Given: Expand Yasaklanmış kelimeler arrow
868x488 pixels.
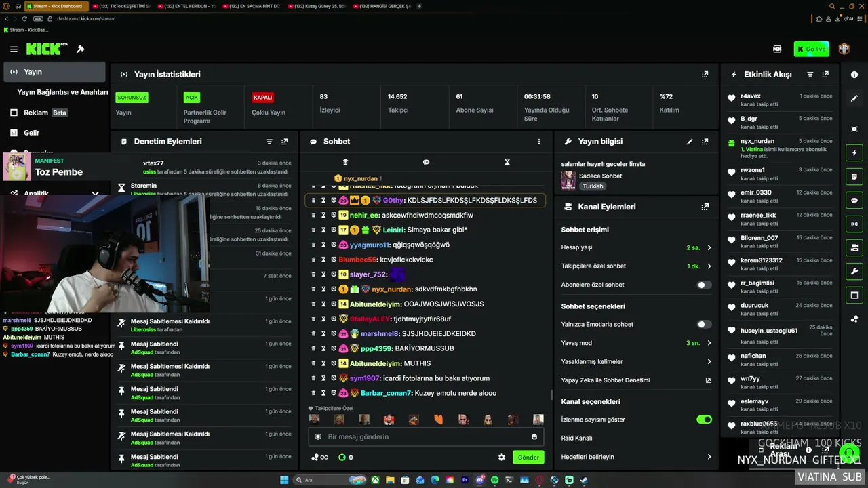Looking at the screenshot, I should (x=709, y=361).
